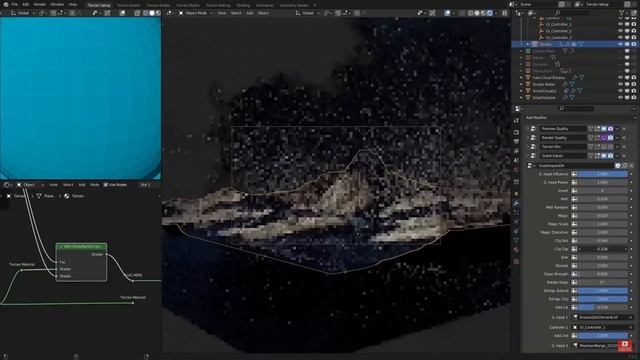Open the Object Constraints properties tab

point(516,231)
